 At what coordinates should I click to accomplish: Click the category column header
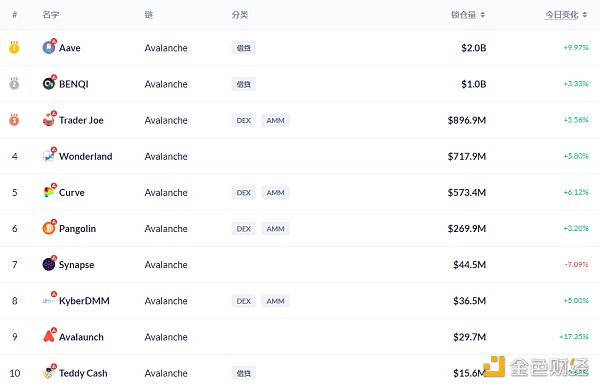coord(240,15)
